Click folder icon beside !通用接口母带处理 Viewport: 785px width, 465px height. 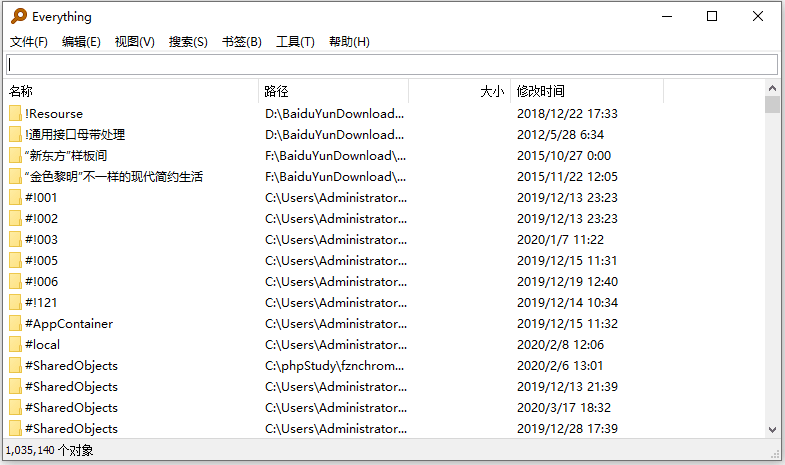point(15,135)
